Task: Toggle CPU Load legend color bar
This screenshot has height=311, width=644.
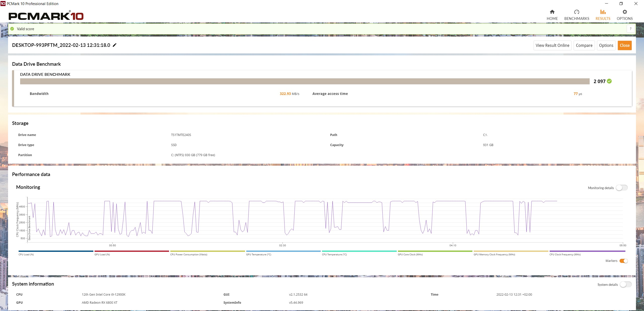Action: pyautogui.click(x=56, y=251)
